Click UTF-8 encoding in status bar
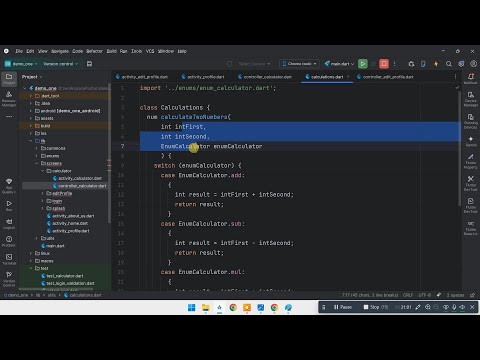The image size is (480, 360). pos(425,295)
